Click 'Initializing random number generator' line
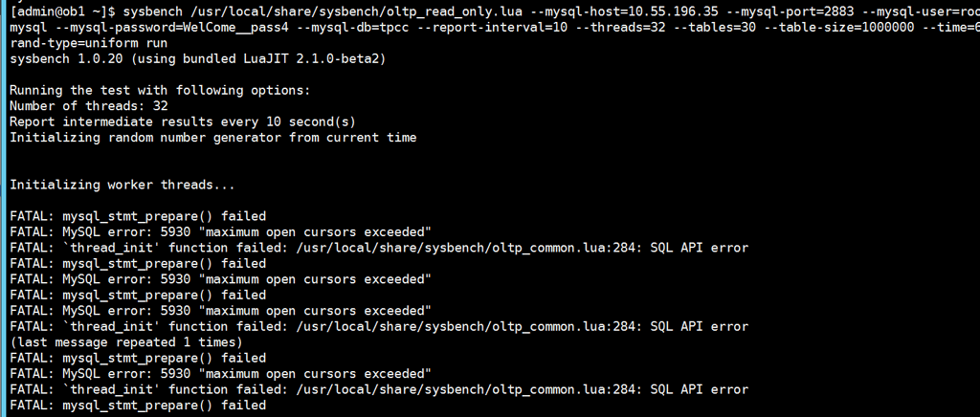Screen dimensions: 980x417 coord(213,138)
